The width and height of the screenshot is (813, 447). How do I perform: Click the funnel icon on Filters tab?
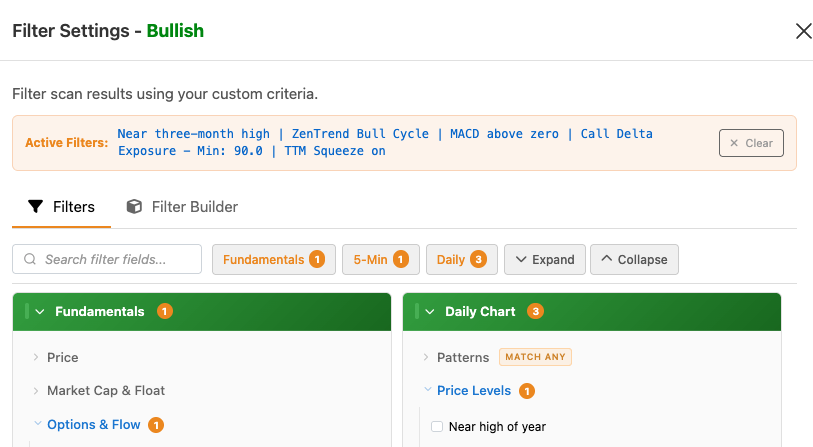tap(36, 207)
